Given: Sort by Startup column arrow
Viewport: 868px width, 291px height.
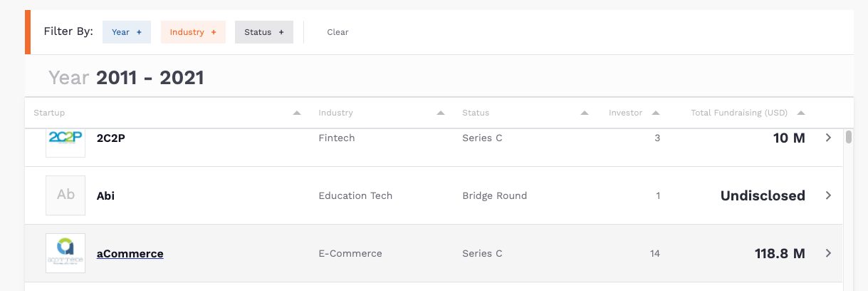Looking at the screenshot, I should 297,113.
